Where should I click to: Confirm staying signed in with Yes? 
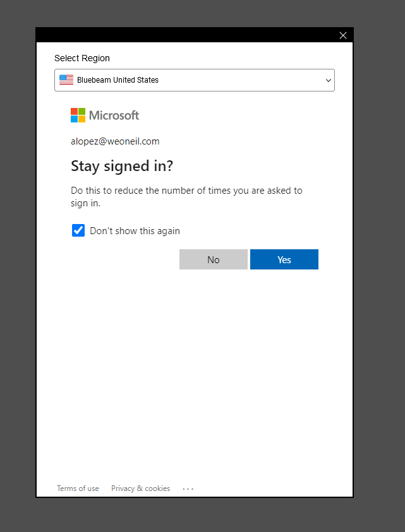click(x=284, y=259)
